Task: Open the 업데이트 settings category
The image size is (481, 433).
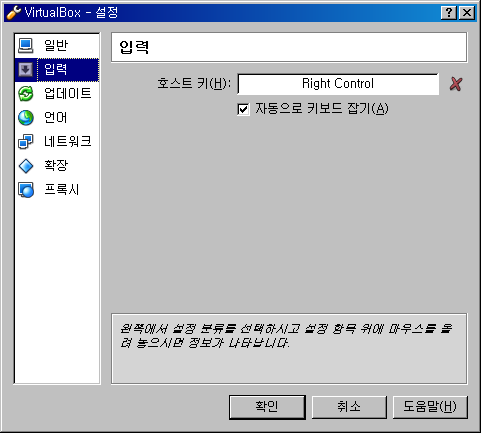Action: (x=57, y=94)
